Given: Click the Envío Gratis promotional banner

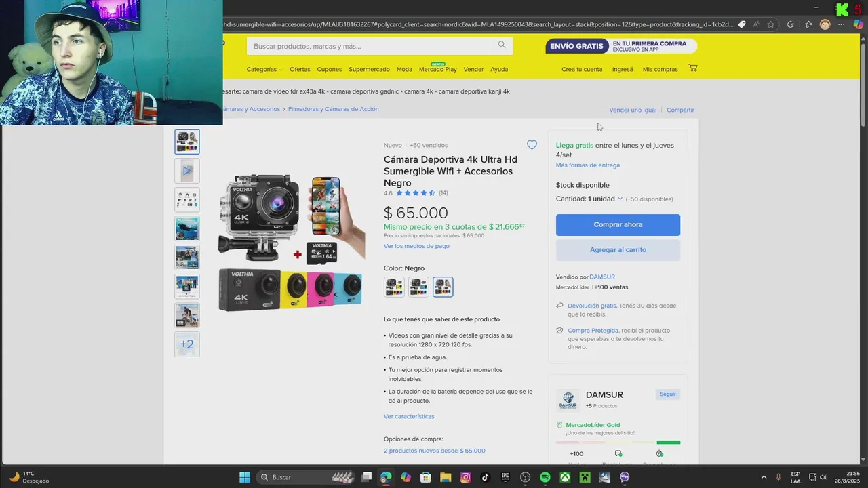Looking at the screenshot, I should 621,46.
